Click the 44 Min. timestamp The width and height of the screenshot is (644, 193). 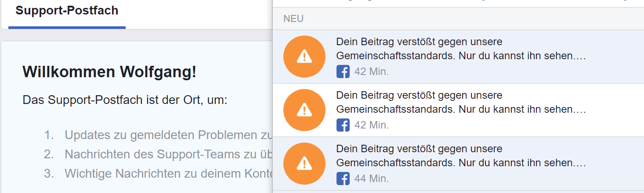[372, 179]
